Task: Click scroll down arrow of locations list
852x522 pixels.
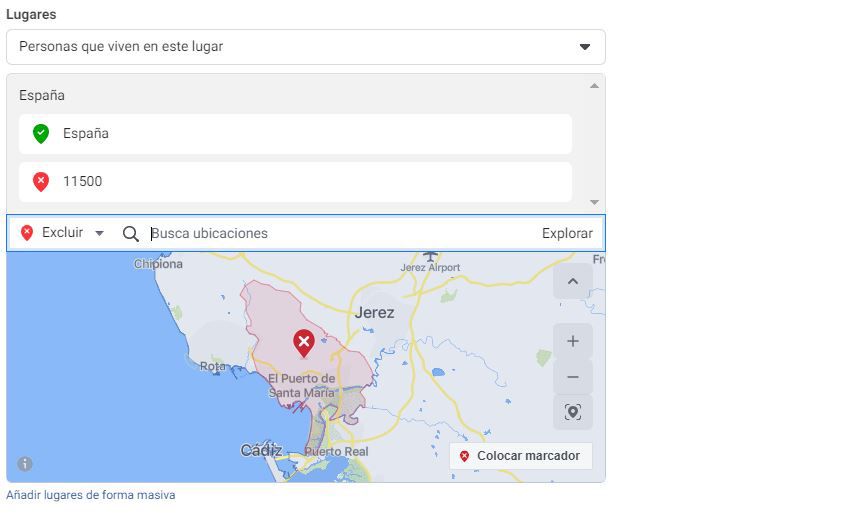Action: (594, 202)
